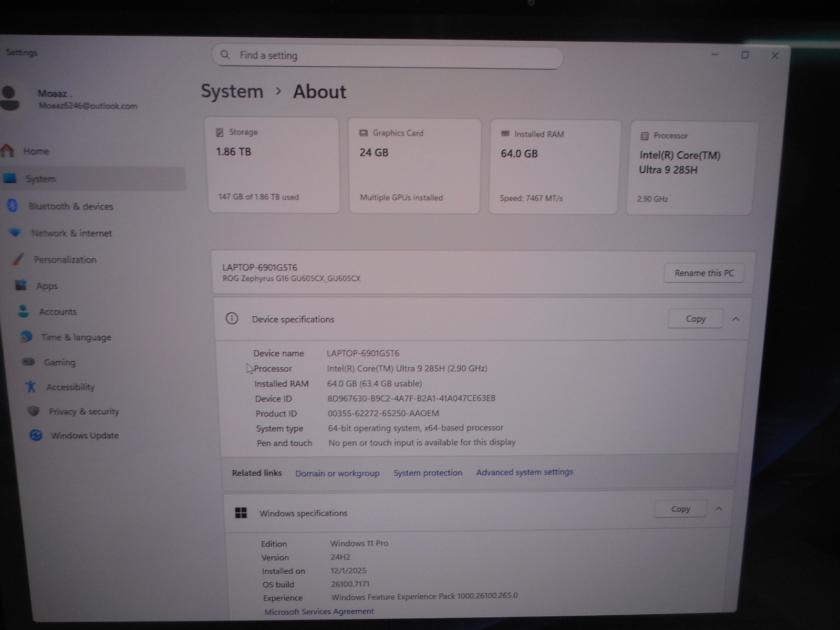
Task: Open the Graphics Card 24 GB card
Action: pyautogui.click(x=414, y=166)
